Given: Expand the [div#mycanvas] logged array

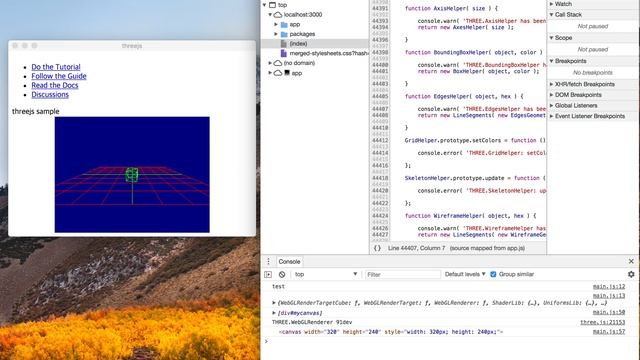Looking at the screenshot, I should tap(274, 313).
